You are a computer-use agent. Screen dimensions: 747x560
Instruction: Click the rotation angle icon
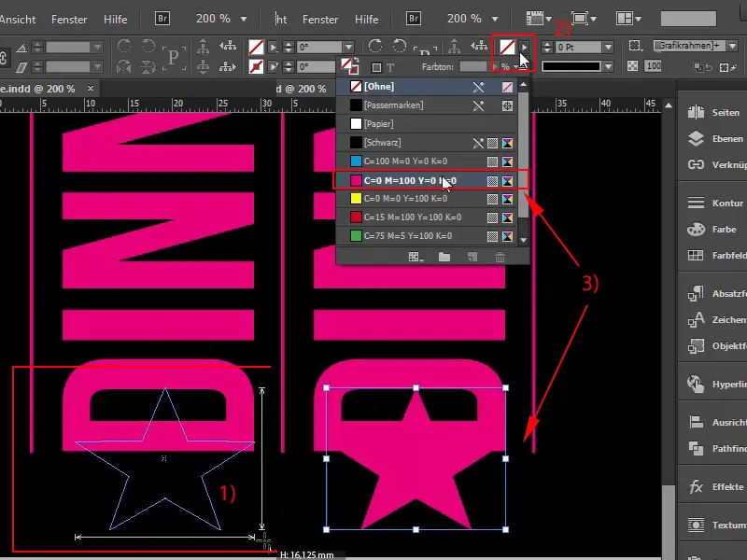click(21, 48)
